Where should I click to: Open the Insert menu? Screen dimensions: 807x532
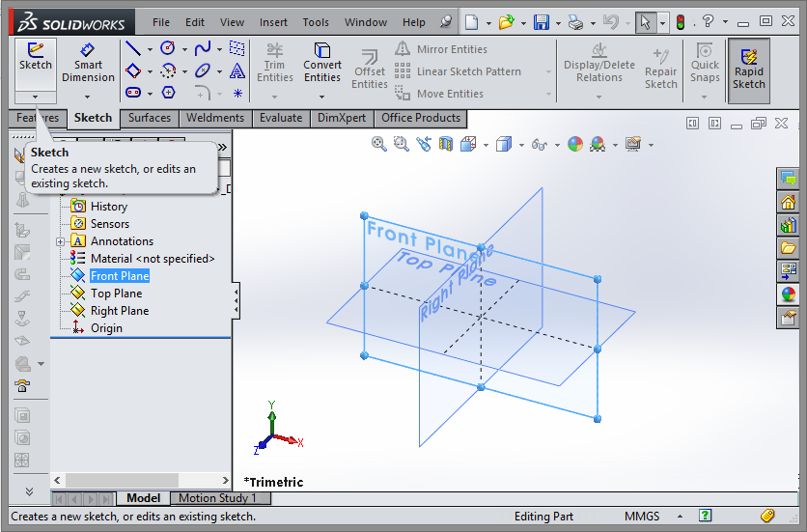click(x=273, y=22)
